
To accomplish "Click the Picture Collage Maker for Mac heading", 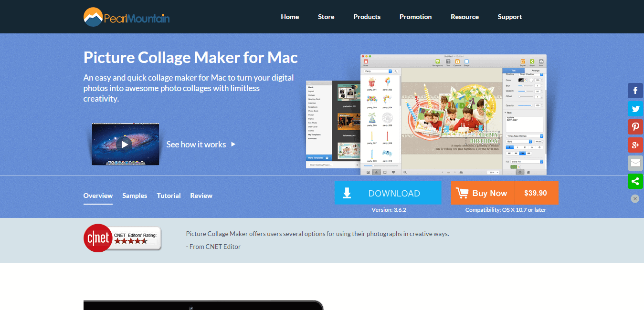I will [190, 57].
